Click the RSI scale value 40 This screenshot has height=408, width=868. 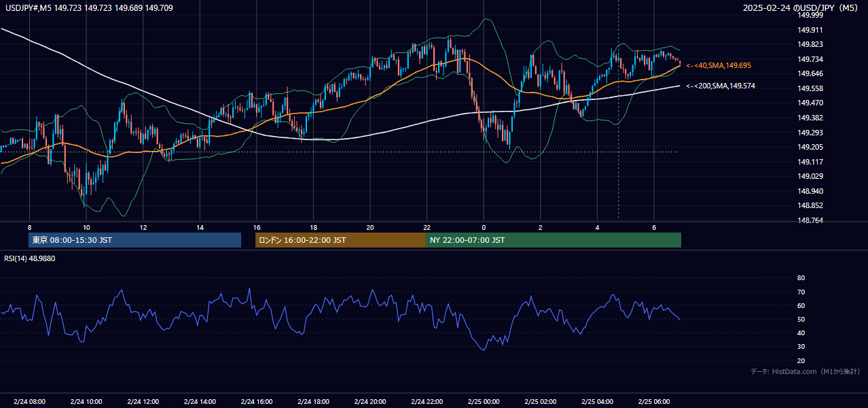801,333
